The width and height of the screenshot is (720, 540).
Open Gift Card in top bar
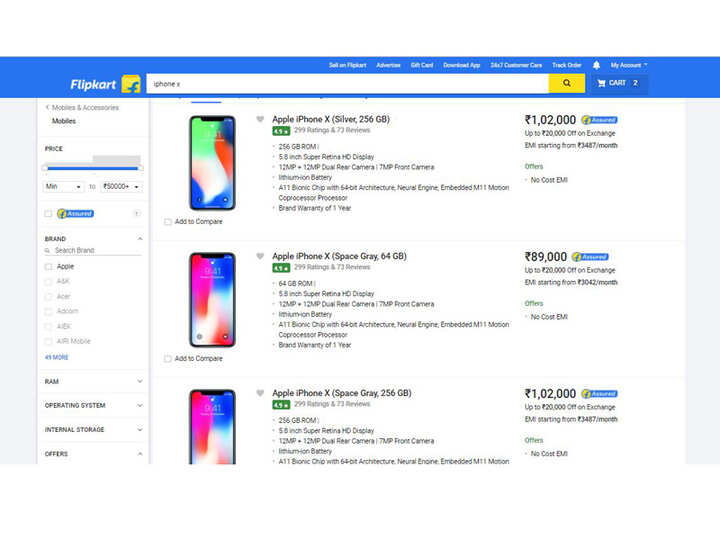tap(422, 65)
